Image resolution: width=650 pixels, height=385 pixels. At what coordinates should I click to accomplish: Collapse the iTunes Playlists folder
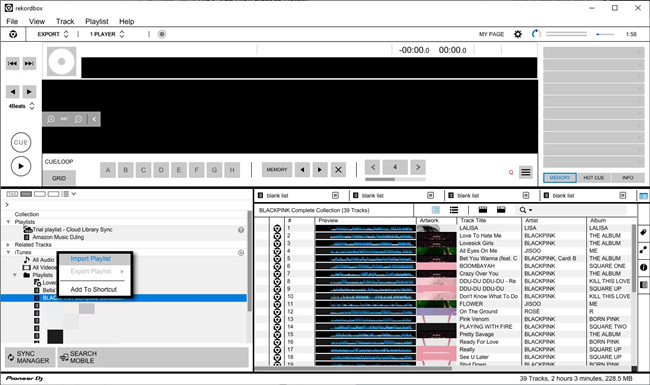click(15, 275)
